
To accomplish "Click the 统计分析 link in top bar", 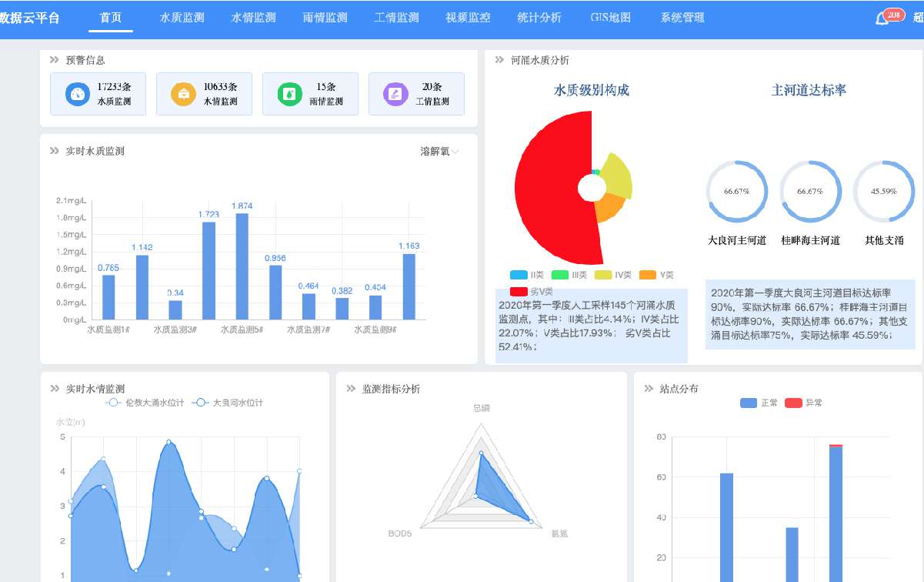I will pos(540,17).
